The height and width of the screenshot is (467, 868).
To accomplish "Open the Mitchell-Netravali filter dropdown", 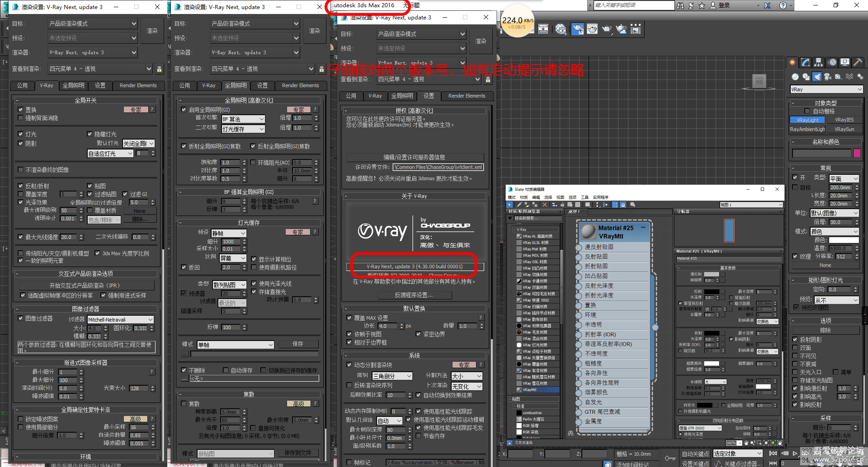I will tap(121, 320).
